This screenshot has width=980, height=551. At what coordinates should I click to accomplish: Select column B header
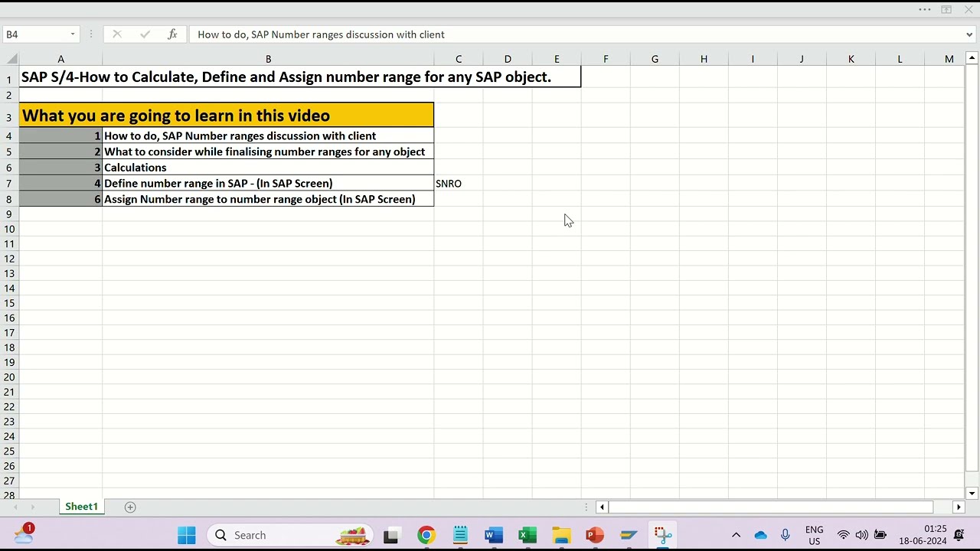click(x=268, y=59)
